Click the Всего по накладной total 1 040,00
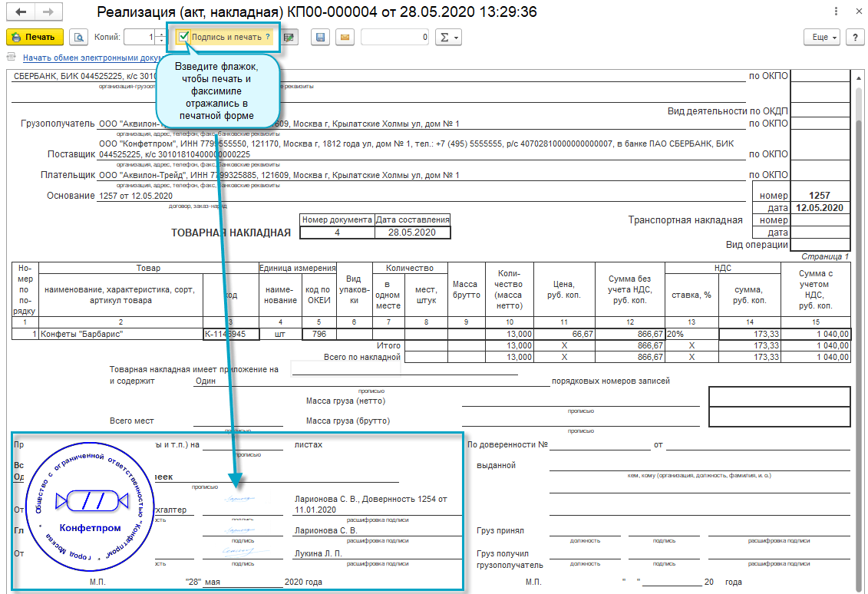868x594 pixels. 816,357
